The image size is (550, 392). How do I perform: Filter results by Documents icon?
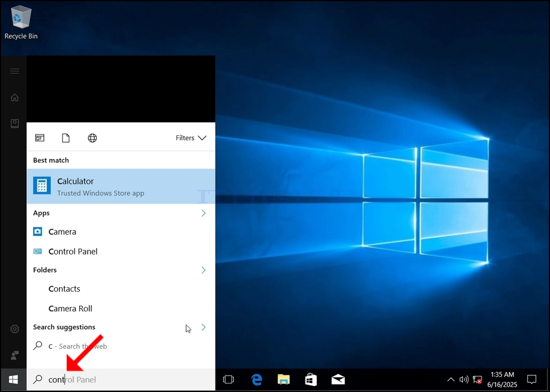coord(66,138)
